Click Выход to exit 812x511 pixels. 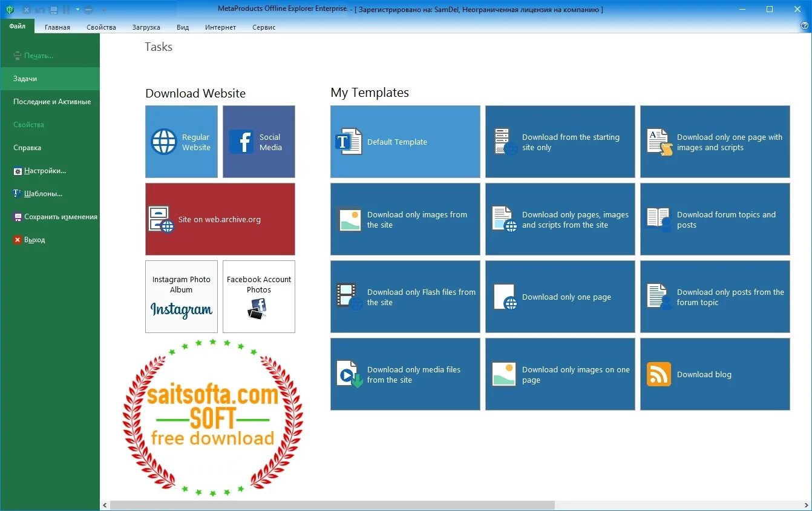point(50,240)
